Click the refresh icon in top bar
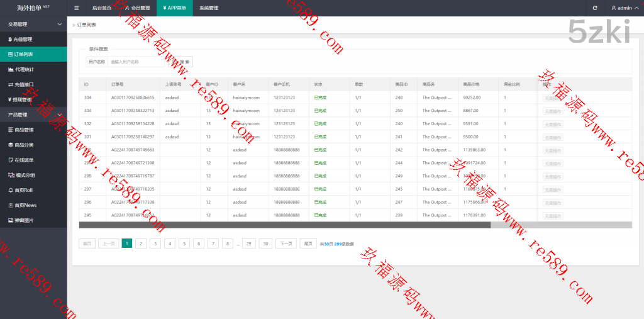The height and width of the screenshot is (319, 644). pos(595,8)
